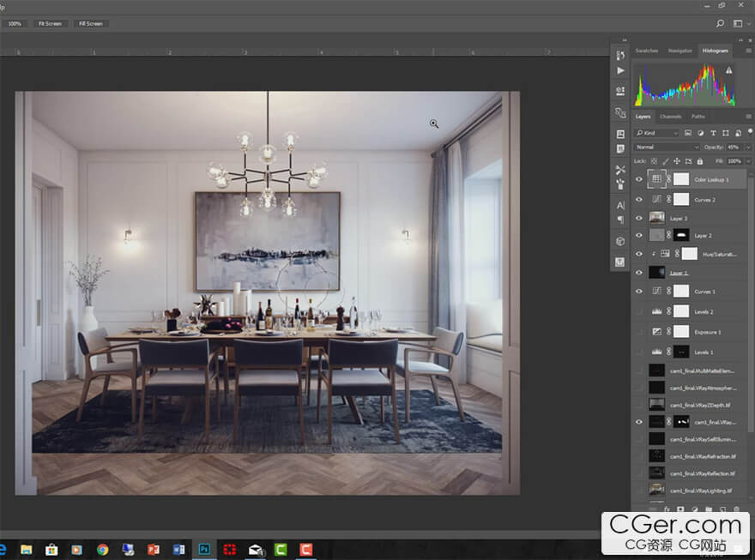
Task: Click the new adjustment layer icon
Action: click(695, 509)
